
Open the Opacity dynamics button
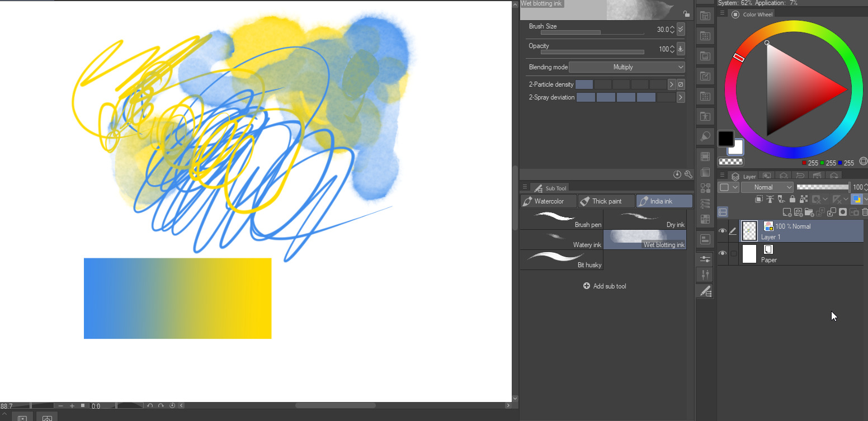pyautogui.click(x=681, y=49)
